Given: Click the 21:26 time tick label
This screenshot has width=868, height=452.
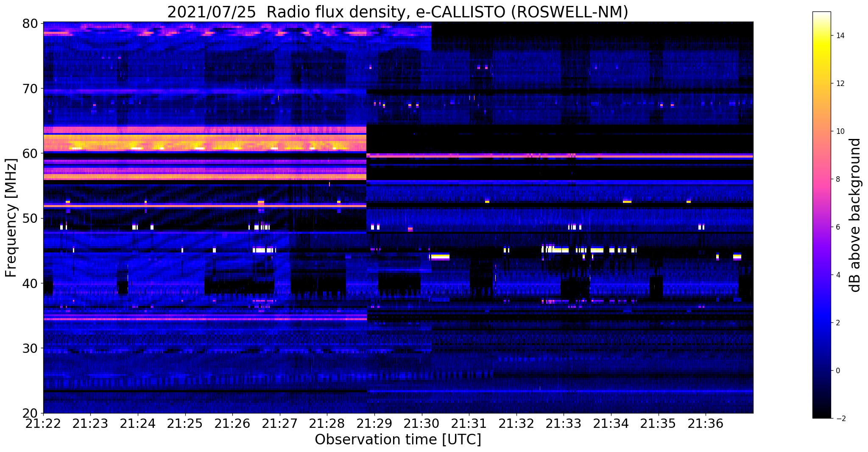Looking at the screenshot, I should click(232, 424).
